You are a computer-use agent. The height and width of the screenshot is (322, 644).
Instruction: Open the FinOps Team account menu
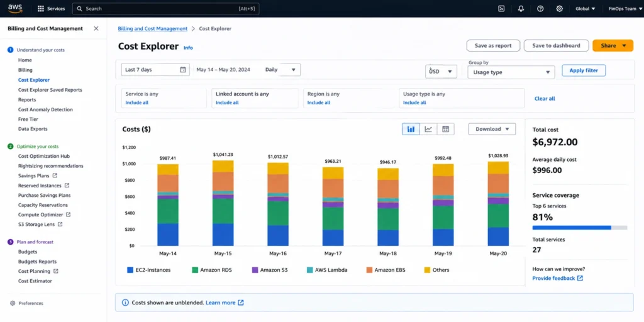pos(625,9)
